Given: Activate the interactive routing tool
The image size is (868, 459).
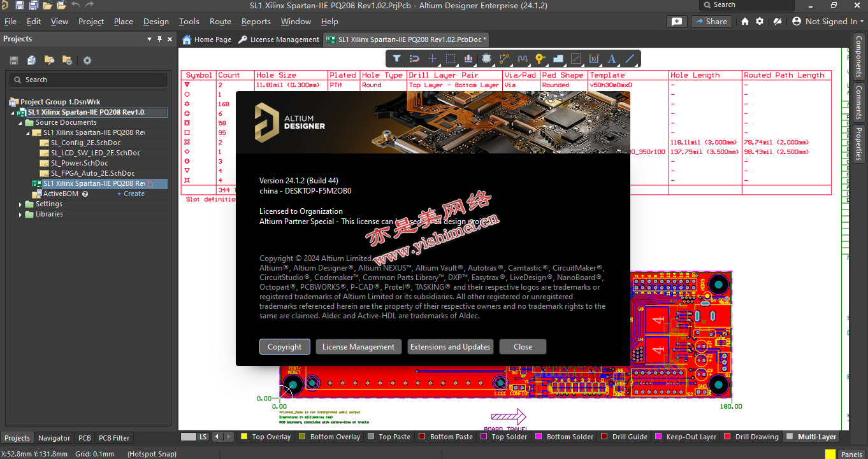Looking at the screenshot, I should coord(505,59).
